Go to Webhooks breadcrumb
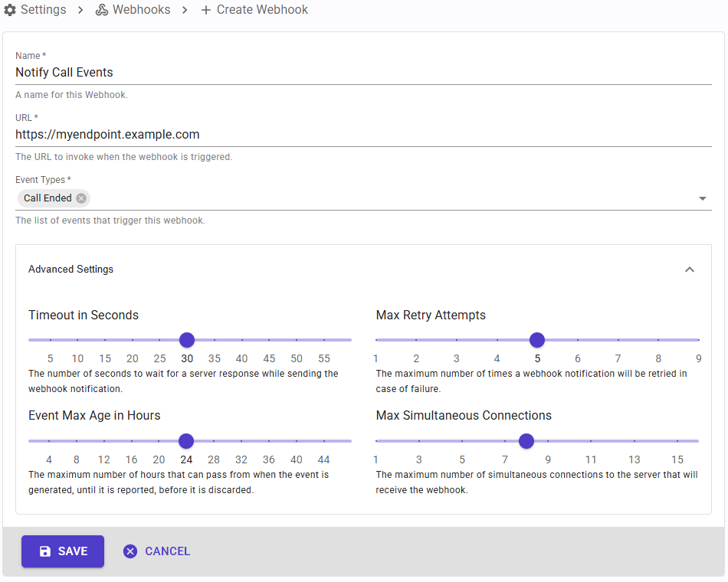 (141, 11)
